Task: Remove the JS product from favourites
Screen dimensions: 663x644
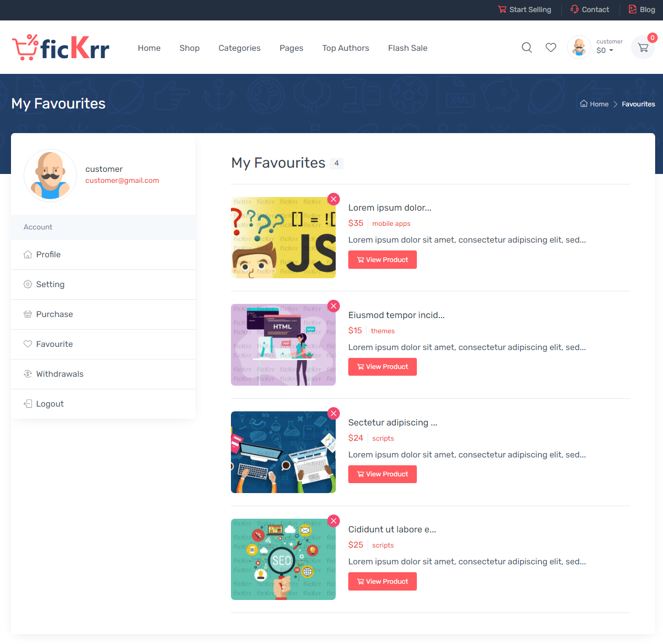Action: coord(334,199)
